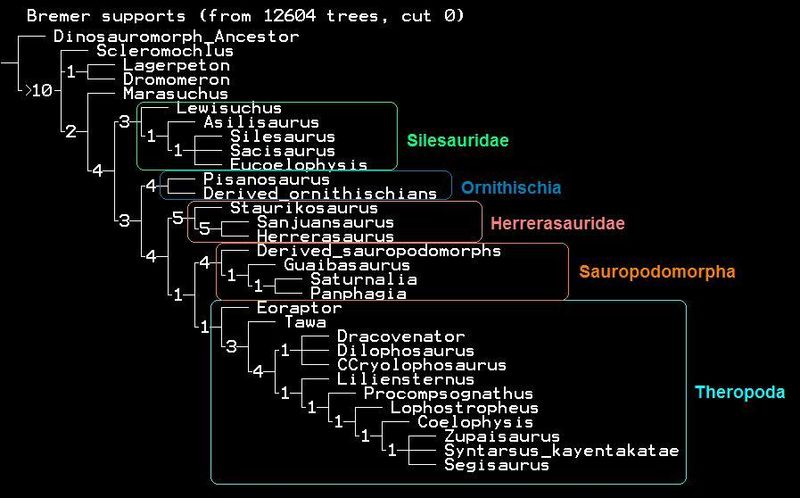800x498 pixels.
Task: Click the Tawa taxon label
Action: [304, 323]
